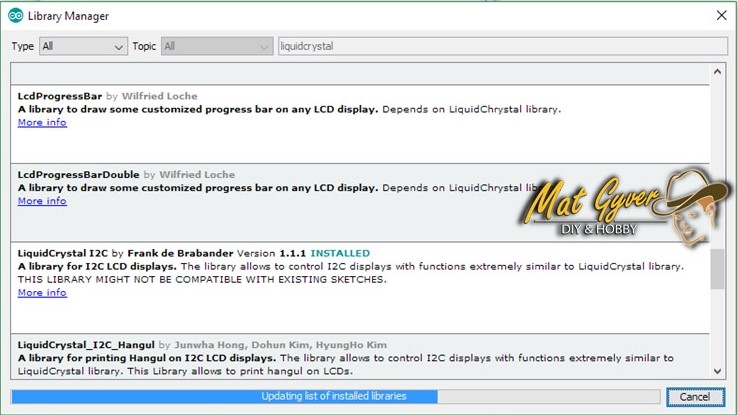Viewport: 738px width, 415px height.
Task: Select the LcdProgressBar library title
Action: pyautogui.click(x=62, y=96)
